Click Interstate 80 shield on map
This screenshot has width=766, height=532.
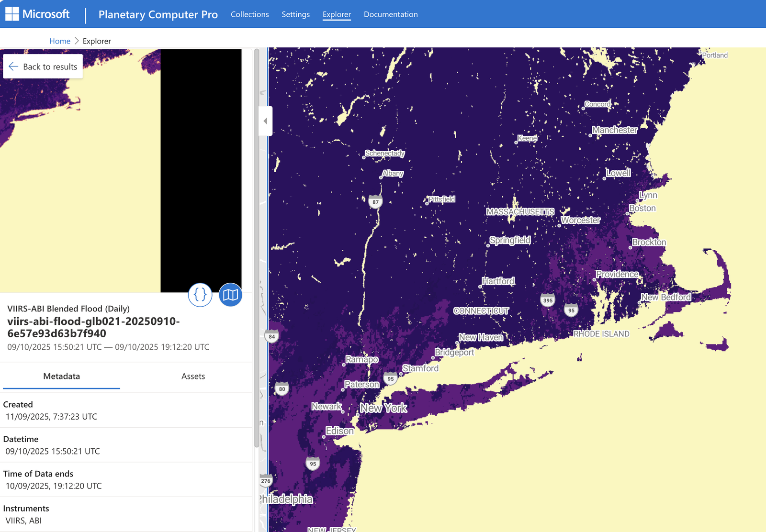pyautogui.click(x=282, y=388)
